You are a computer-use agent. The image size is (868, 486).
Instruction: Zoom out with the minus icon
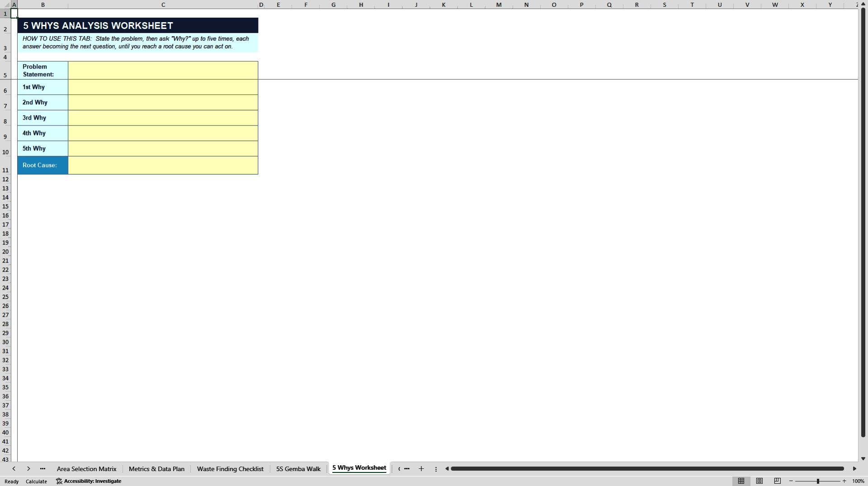tap(791, 481)
